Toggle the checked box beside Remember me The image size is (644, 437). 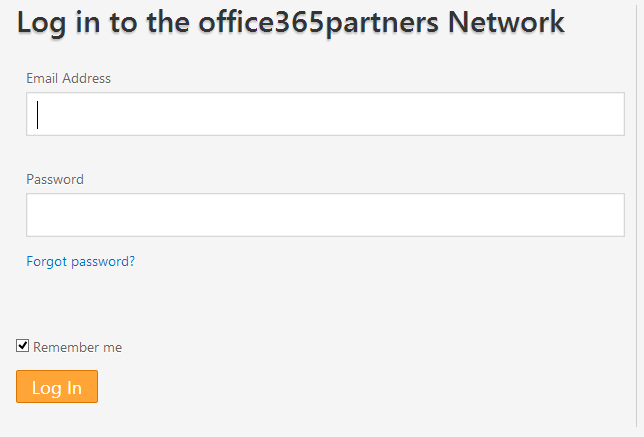tap(23, 345)
